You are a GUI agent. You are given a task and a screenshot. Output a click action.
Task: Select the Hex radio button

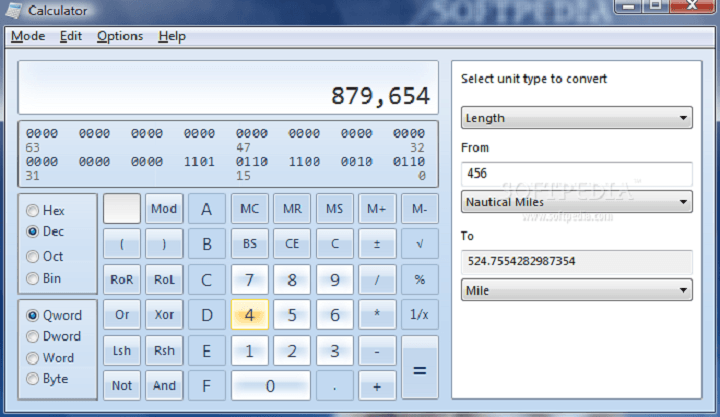coord(34,211)
